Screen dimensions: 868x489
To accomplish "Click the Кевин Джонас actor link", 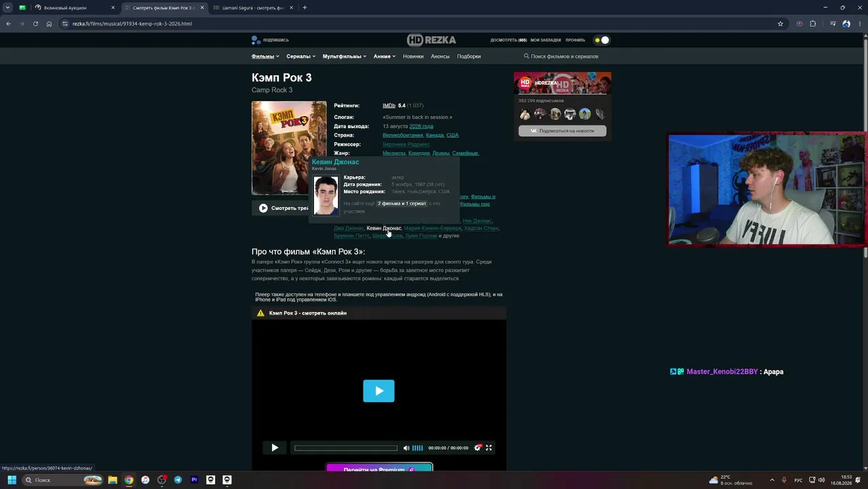I will [x=383, y=228].
